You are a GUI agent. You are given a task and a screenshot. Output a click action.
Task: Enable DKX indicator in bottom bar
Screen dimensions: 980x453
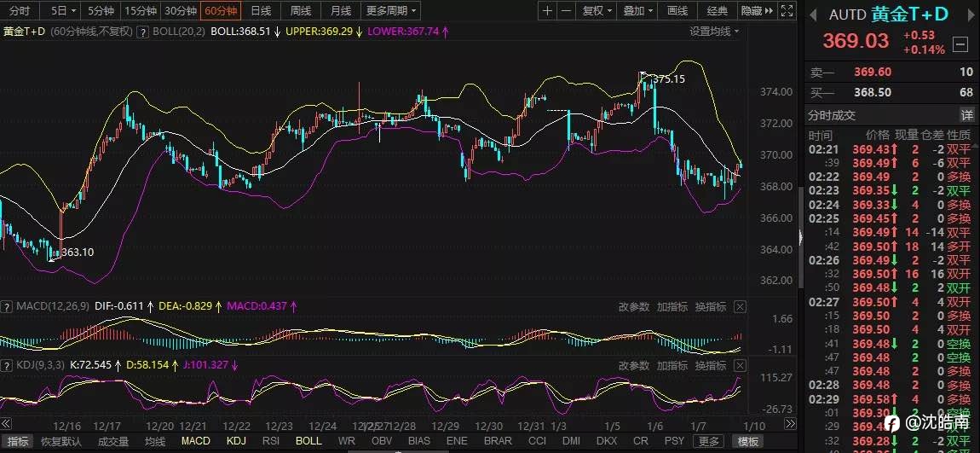606,441
